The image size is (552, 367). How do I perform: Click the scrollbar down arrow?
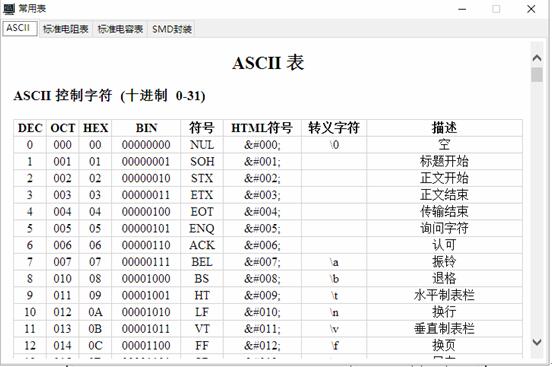tap(537, 342)
